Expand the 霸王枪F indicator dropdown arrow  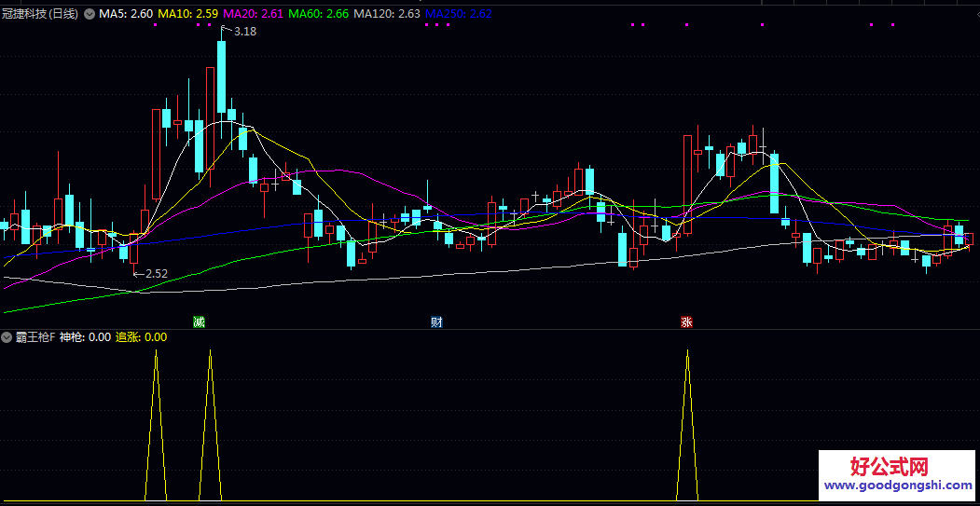point(7,337)
